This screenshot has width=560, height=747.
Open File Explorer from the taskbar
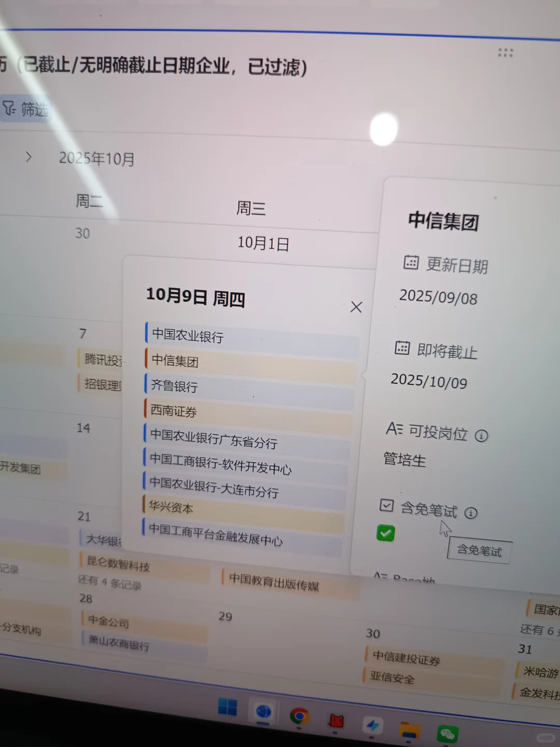pyautogui.click(x=410, y=729)
